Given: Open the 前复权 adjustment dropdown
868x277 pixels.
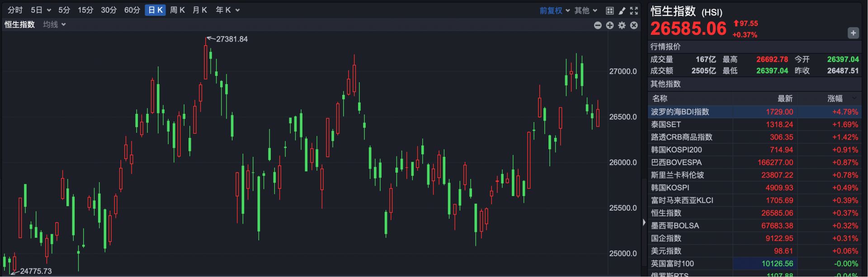Looking at the screenshot, I should pyautogui.click(x=554, y=10).
